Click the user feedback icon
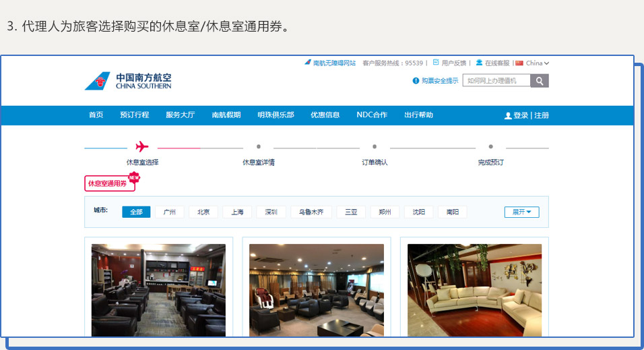The width and height of the screenshot is (644, 350). click(436, 63)
